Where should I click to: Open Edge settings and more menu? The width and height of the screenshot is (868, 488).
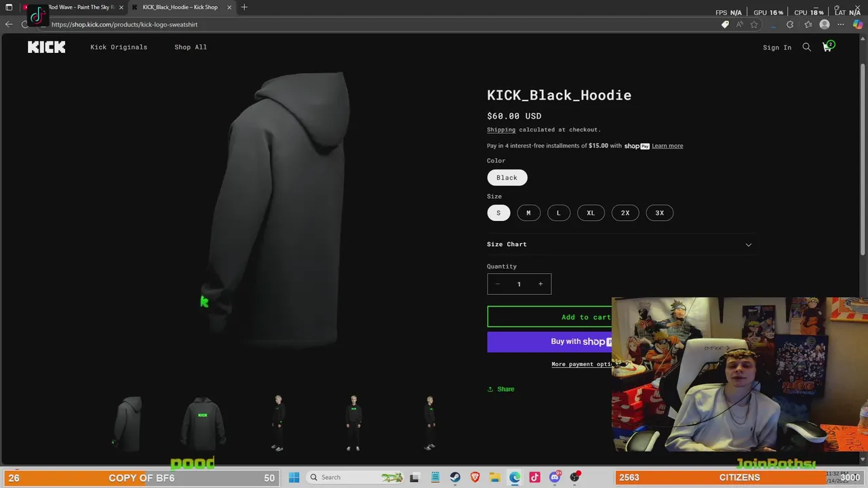(x=842, y=24)
